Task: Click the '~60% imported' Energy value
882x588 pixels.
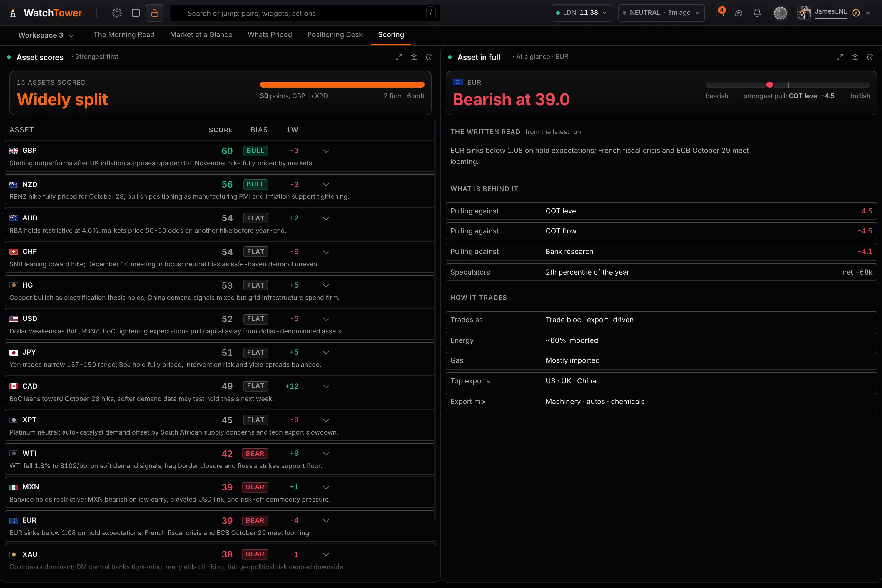Action: point(572,340)
